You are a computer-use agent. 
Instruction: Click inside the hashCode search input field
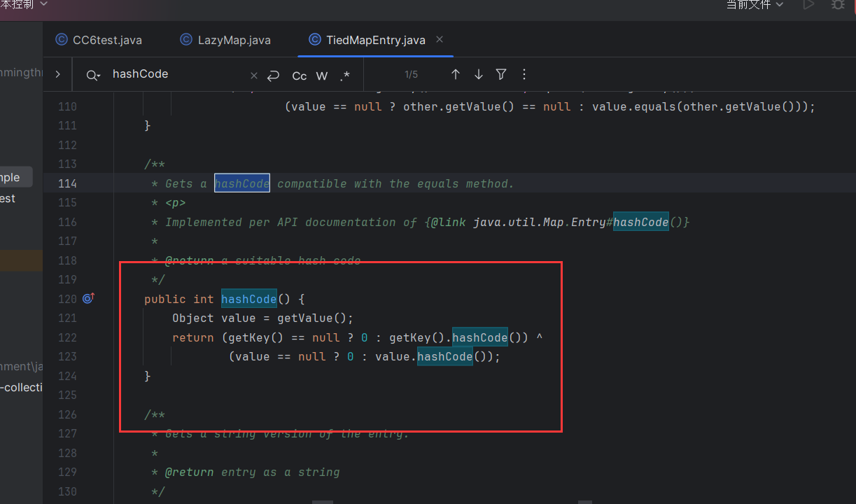tap(175, 73)
